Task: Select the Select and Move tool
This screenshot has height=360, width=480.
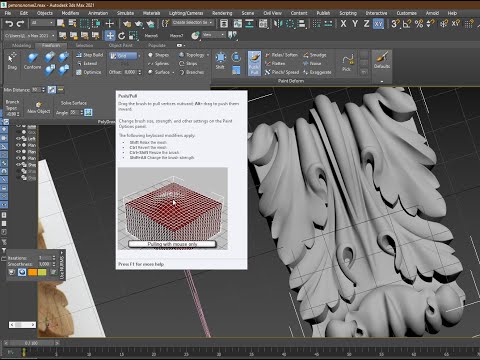Action: tap(110, 36)
